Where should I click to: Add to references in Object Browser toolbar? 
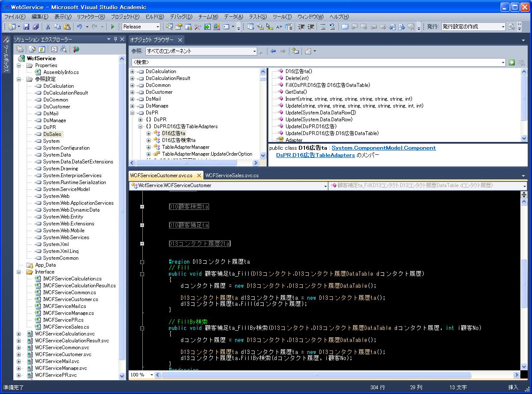295,51
